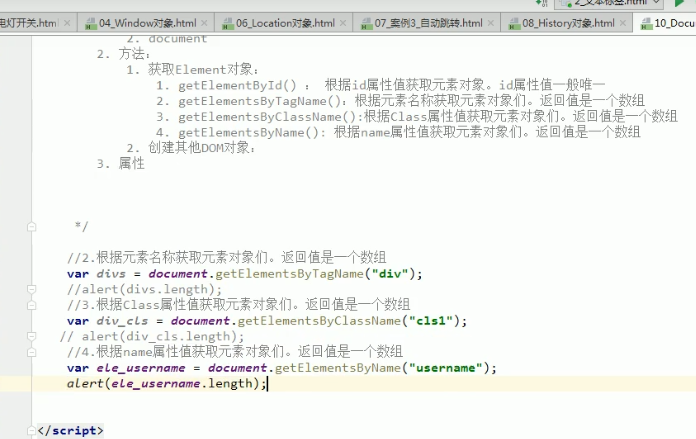Click the closing </script> tag
The height and width of the screenshot is (439, 696).
71,431
